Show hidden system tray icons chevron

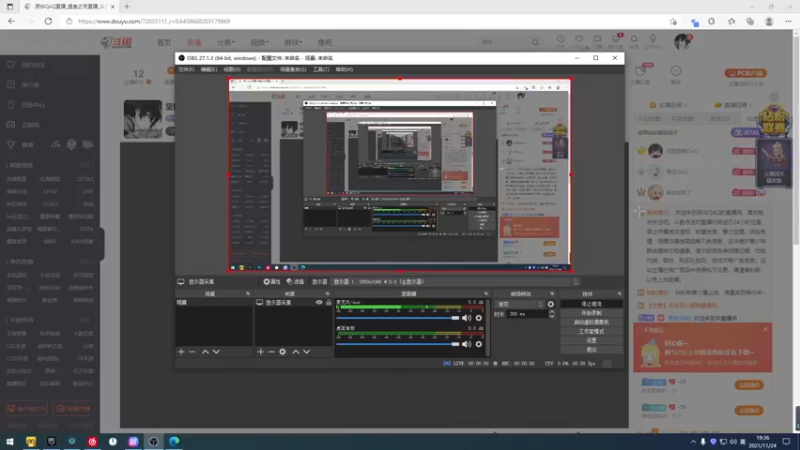(693, 442)
